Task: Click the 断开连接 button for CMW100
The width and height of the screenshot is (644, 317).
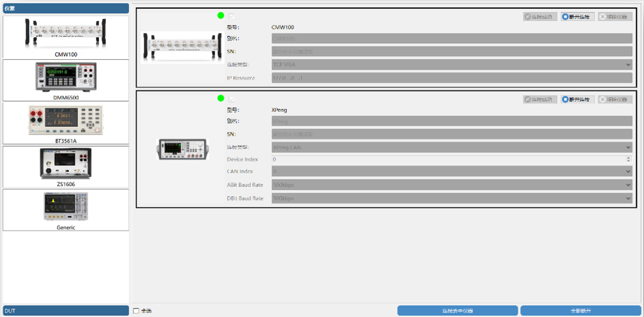Action: [578, 17]
